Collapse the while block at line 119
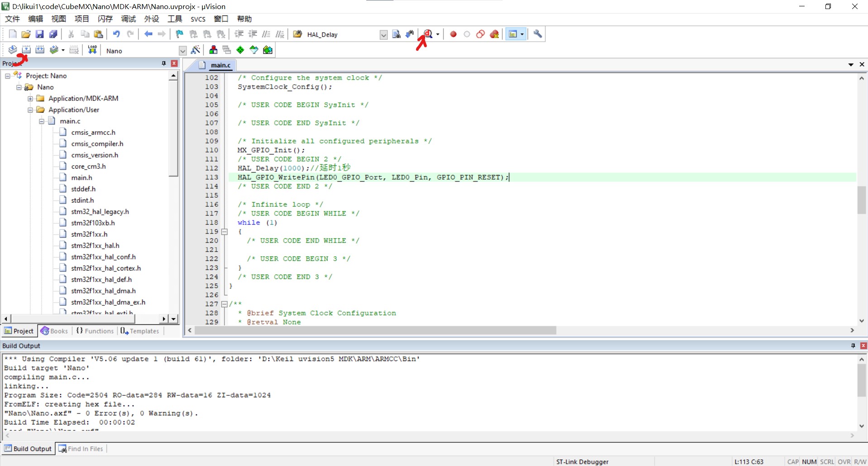This screenshot has width=868, height=466. pos(224,232)
